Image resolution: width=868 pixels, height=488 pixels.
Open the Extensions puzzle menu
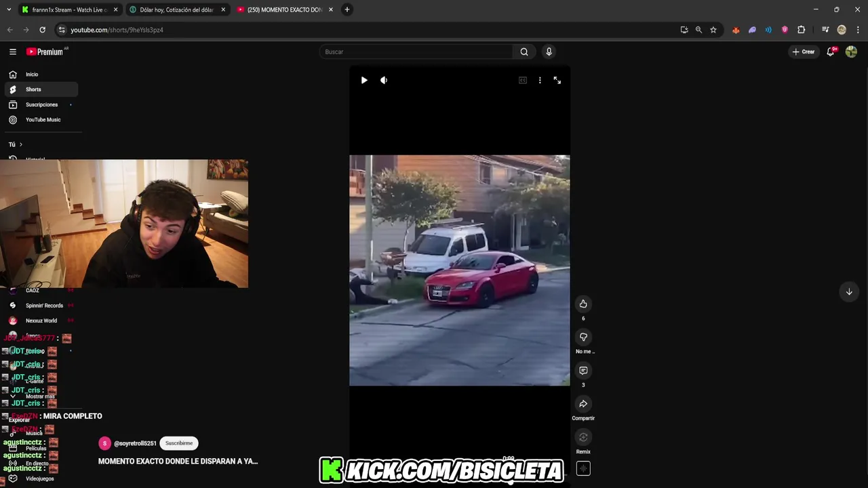(x=801, y=30)
